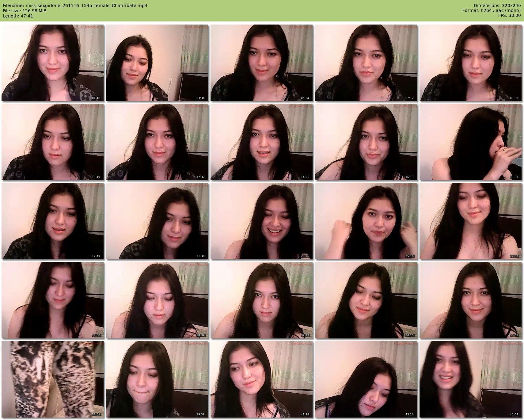Click the 05:24 video frame
The width and height of the screenshot is (524, 420).
coord(262,63)
